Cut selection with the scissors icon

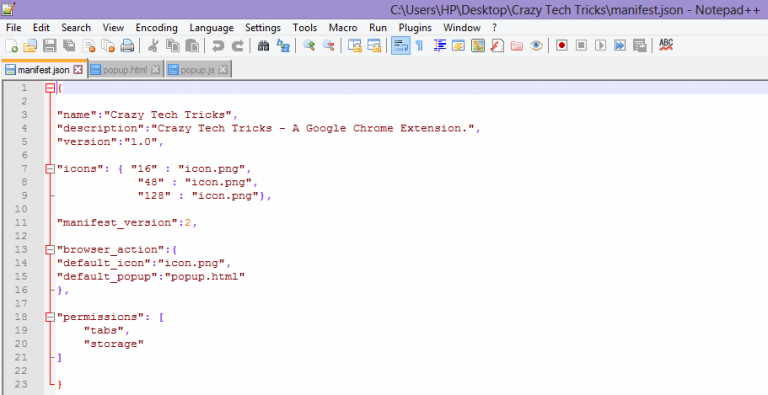pos(153,46)
